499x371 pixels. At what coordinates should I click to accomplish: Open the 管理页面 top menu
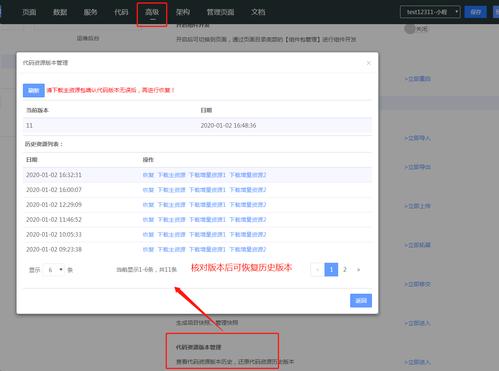[220, 12]
